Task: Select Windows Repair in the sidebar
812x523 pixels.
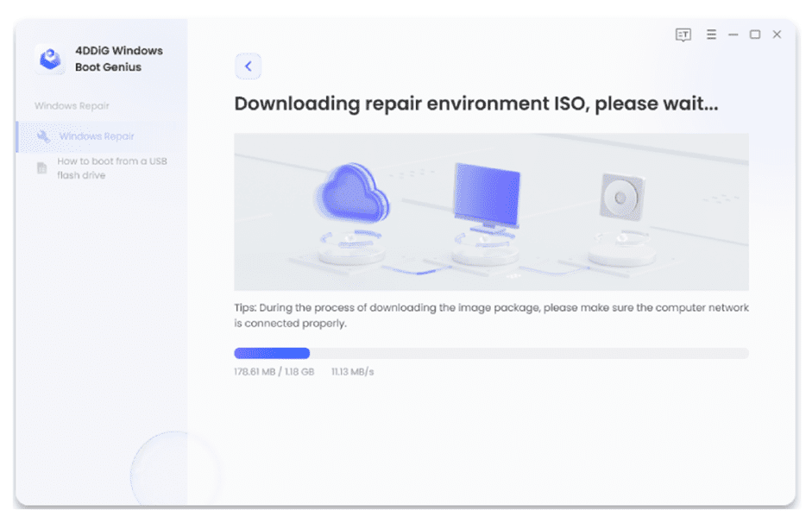Action: click(x=97, y=136)
